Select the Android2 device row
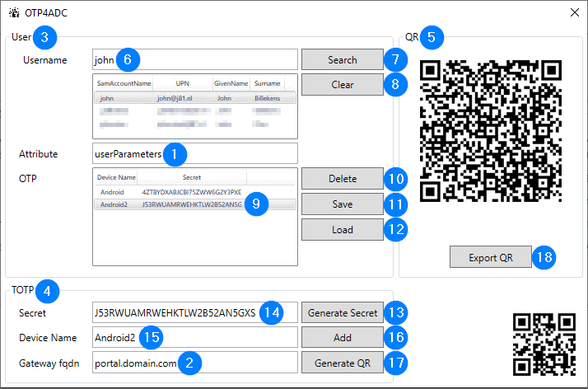Viewport: 588px width, 389px height. (x=195, y=204)
